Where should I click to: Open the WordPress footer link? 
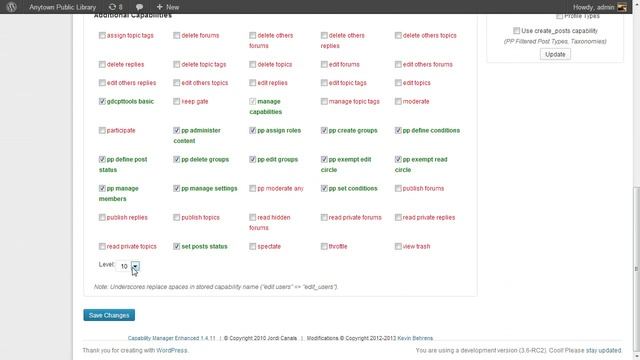[x=171, y=350]
